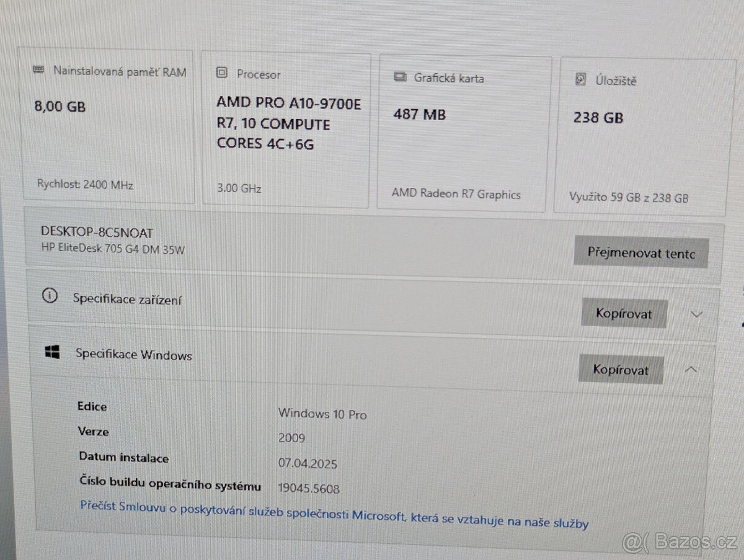Click the processor chip icon
744x560 pixels.
point(221,73)
